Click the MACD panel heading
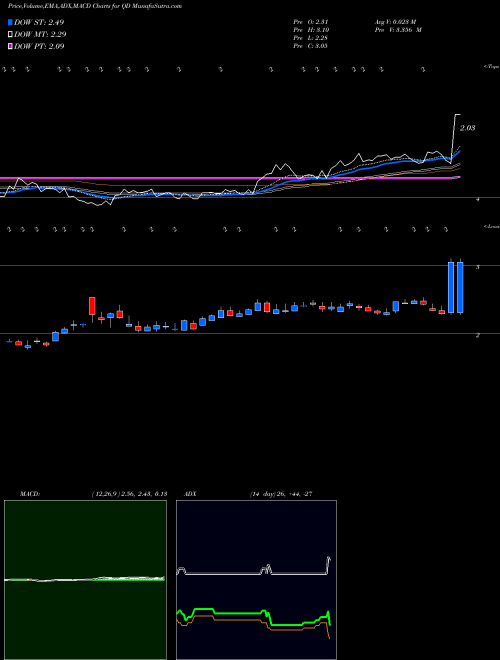This screenshot has width=500, height=660. [30, 494]
